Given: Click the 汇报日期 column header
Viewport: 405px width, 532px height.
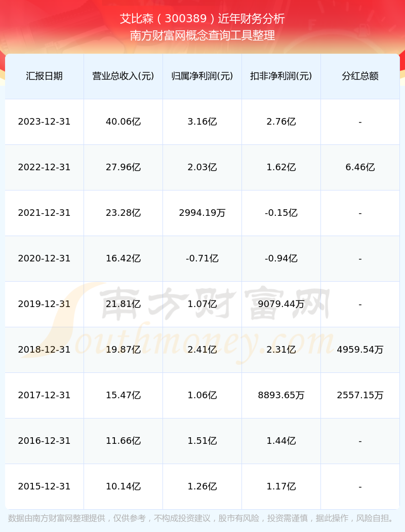Looking at the screenshot, I should pos(45,76).
